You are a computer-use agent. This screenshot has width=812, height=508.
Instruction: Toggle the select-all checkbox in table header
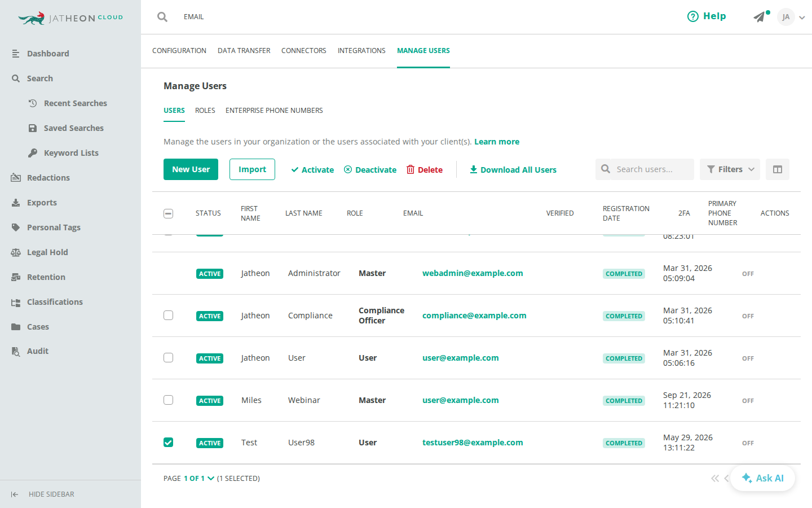168,213
